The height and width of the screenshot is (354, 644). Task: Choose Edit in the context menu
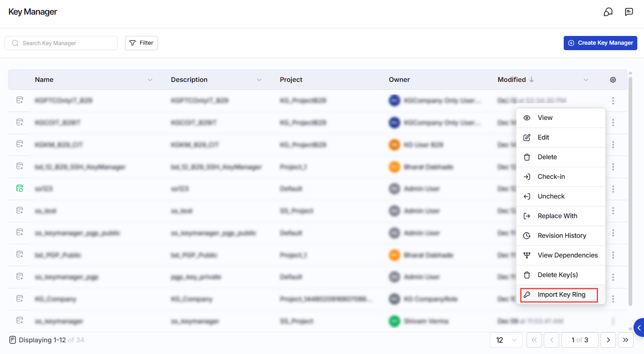561,138
